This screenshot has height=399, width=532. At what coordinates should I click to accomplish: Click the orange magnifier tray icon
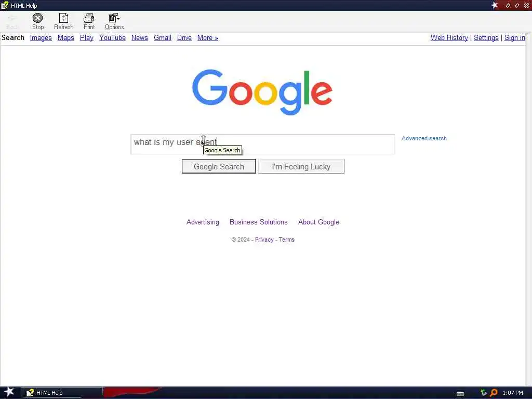494,393
